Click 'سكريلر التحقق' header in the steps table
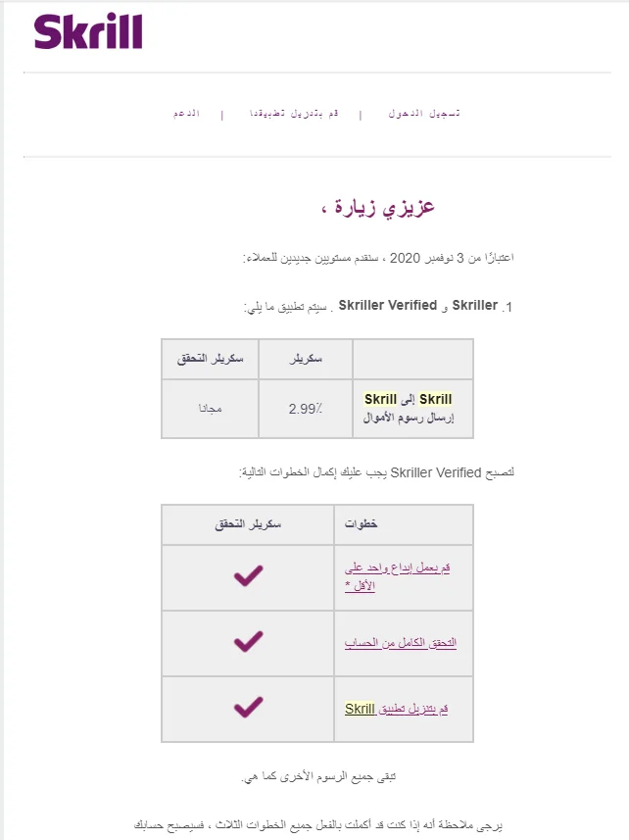The width and height of the screenshot is (629, 840). point(248,524)
